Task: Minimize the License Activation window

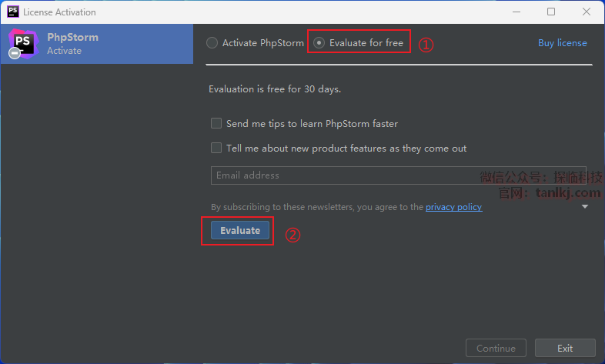Action: point(516,12)
